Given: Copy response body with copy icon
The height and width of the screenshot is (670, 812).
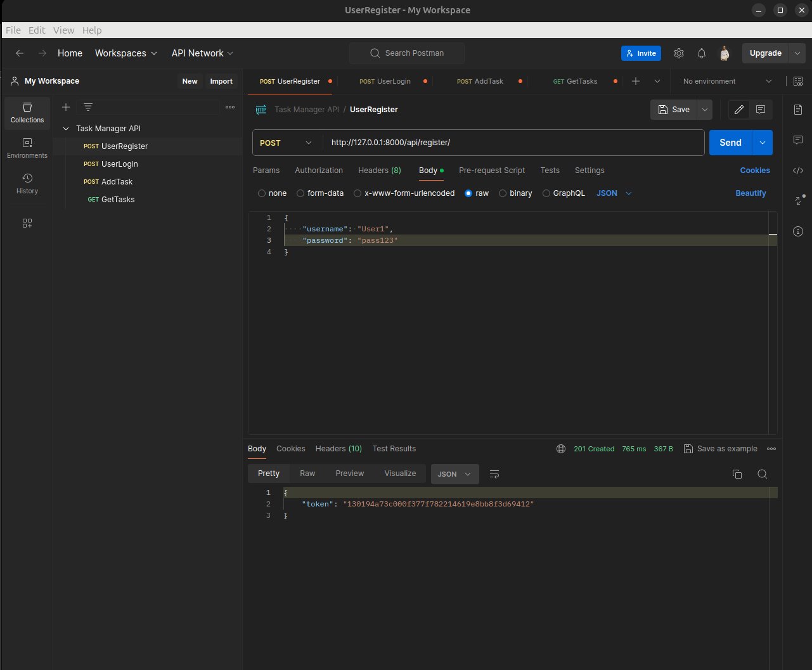Looking at the screenshot, I should [737, 474].
